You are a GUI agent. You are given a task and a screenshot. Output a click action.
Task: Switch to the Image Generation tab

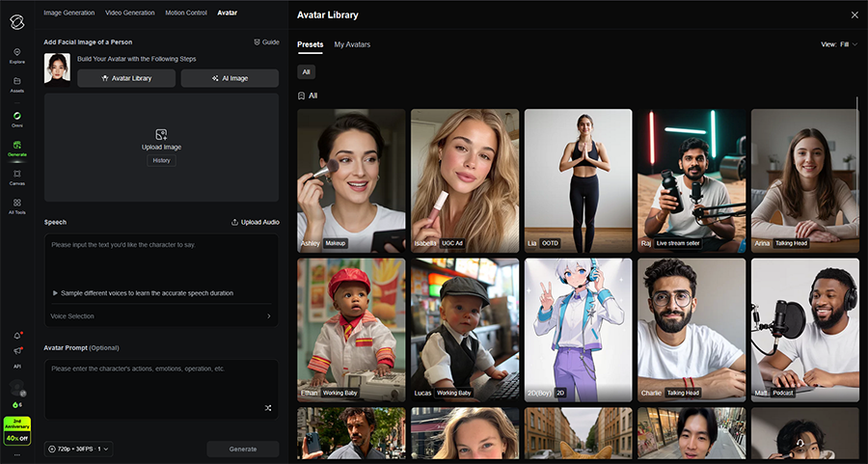[x=69, y=13]
